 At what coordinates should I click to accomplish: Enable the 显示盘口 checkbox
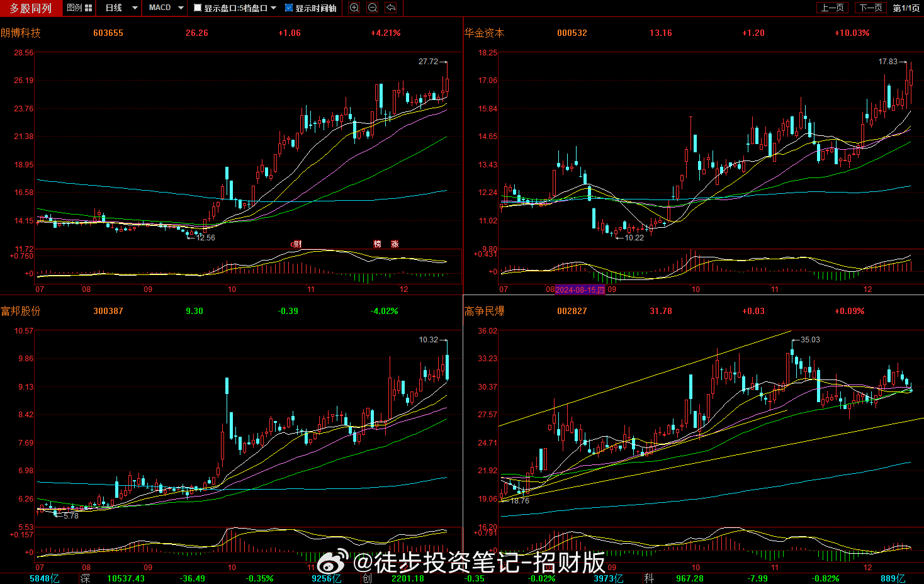tap(198, 8)
